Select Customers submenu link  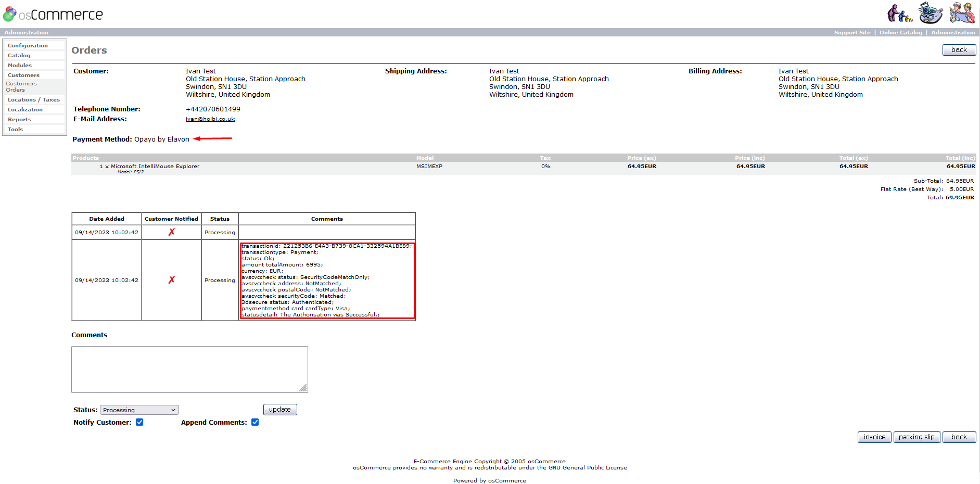tap(21, 83)
